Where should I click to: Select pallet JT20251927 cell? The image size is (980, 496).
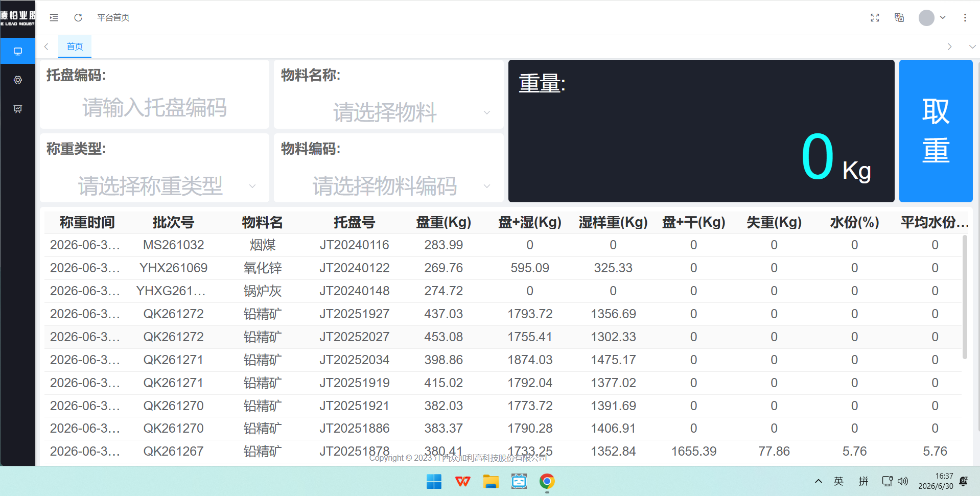tap(354, 314)
